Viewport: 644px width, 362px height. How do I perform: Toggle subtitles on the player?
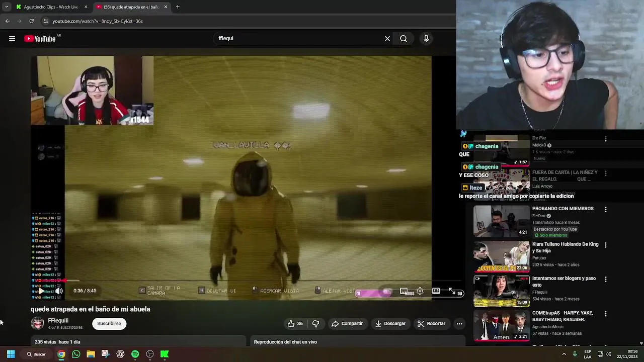(x=404, y=291)
